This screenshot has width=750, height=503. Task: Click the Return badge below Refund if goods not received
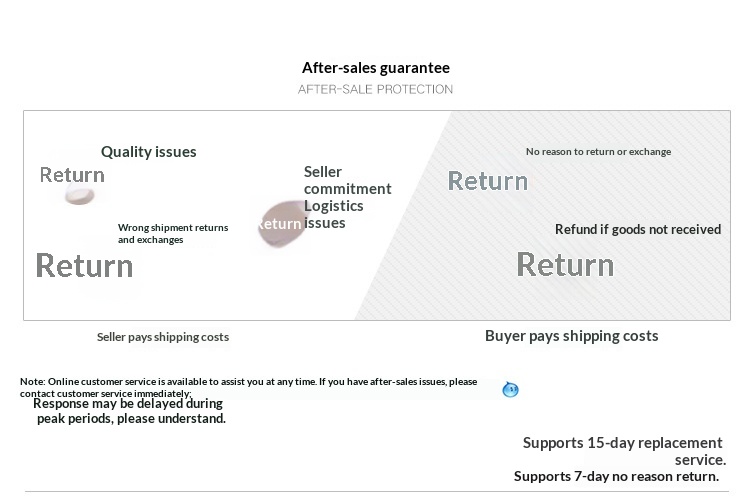[565, 265]
